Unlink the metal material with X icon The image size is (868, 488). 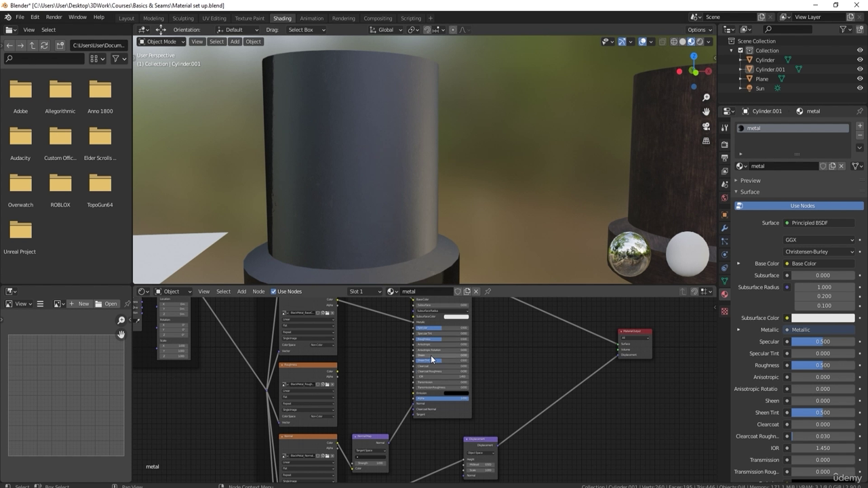842,166
